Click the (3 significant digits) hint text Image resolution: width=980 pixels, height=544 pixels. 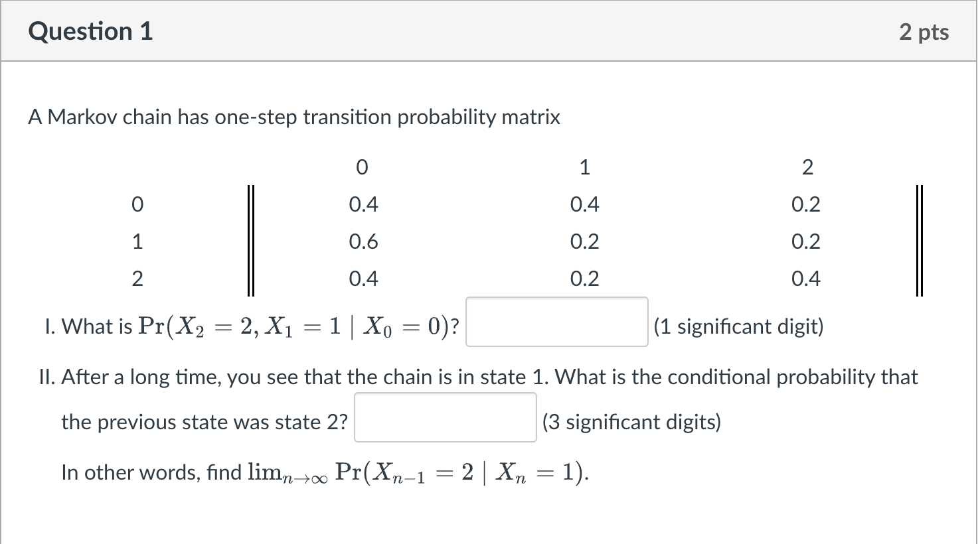tap(631, 421)
